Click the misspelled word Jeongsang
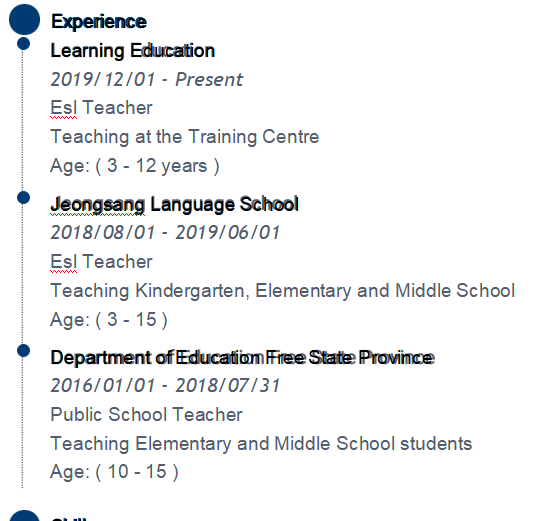557x521 pixels. [x=98, y=205]
